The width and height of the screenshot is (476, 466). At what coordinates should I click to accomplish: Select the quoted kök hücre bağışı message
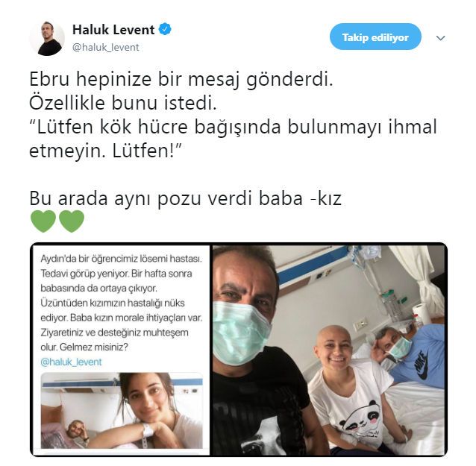(x=233, y=139)
